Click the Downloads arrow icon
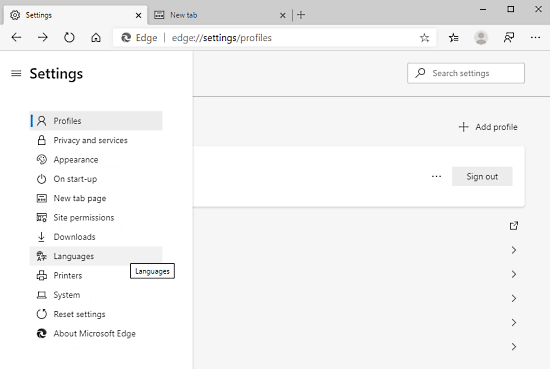This screenshot has height=369, width=550. 41,237
